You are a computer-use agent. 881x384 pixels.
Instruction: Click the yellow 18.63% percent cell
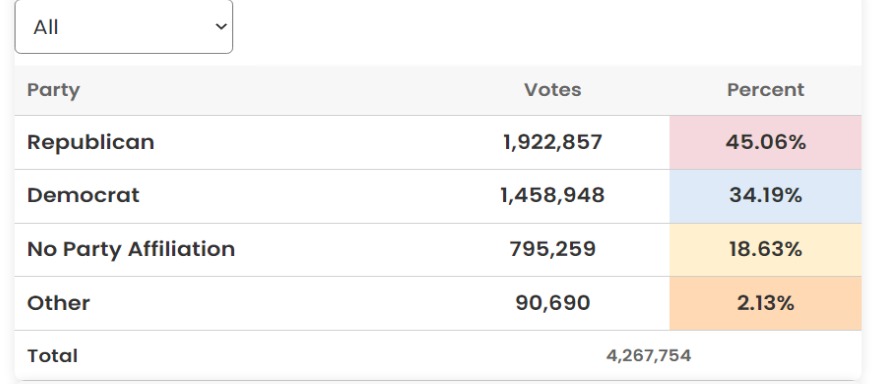[x=765, y=250]
